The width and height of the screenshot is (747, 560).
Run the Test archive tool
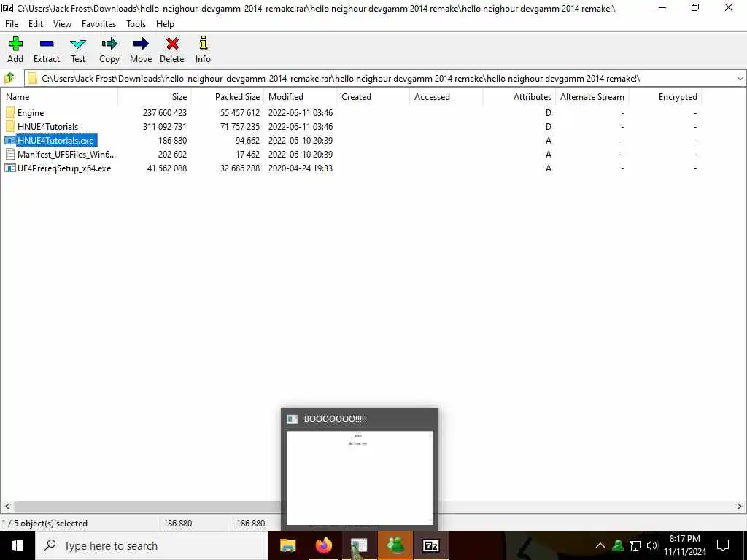coord(77,44)
